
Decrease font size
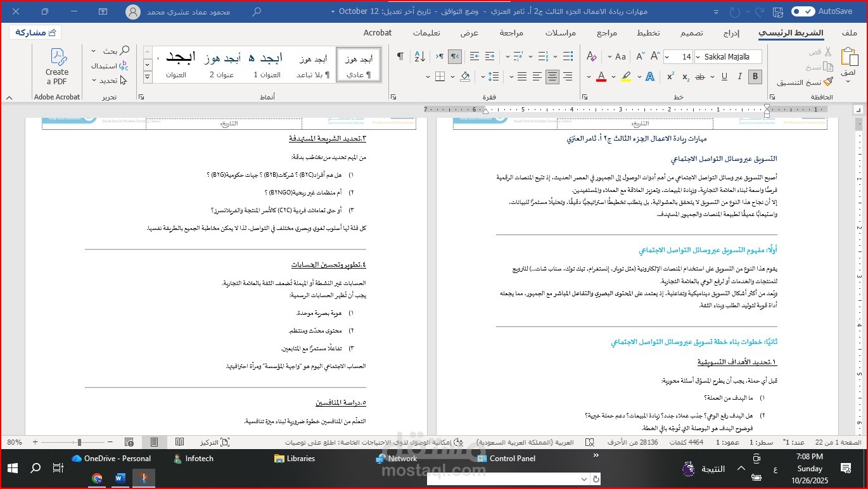(640, 56)
